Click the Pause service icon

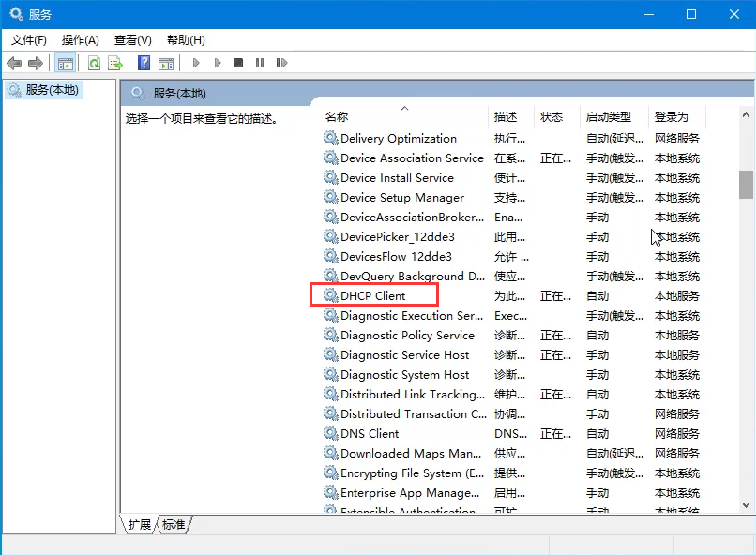(x=260, y=63)
